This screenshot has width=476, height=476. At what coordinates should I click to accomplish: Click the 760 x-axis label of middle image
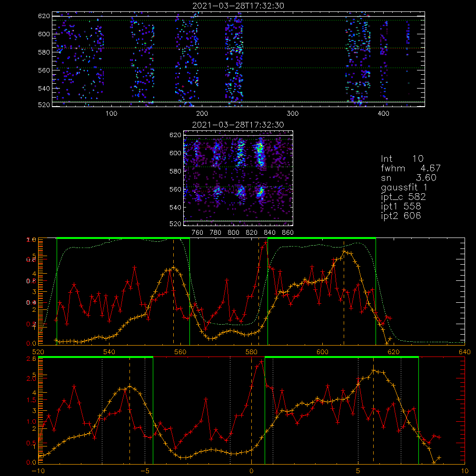(x=198, y=233)
